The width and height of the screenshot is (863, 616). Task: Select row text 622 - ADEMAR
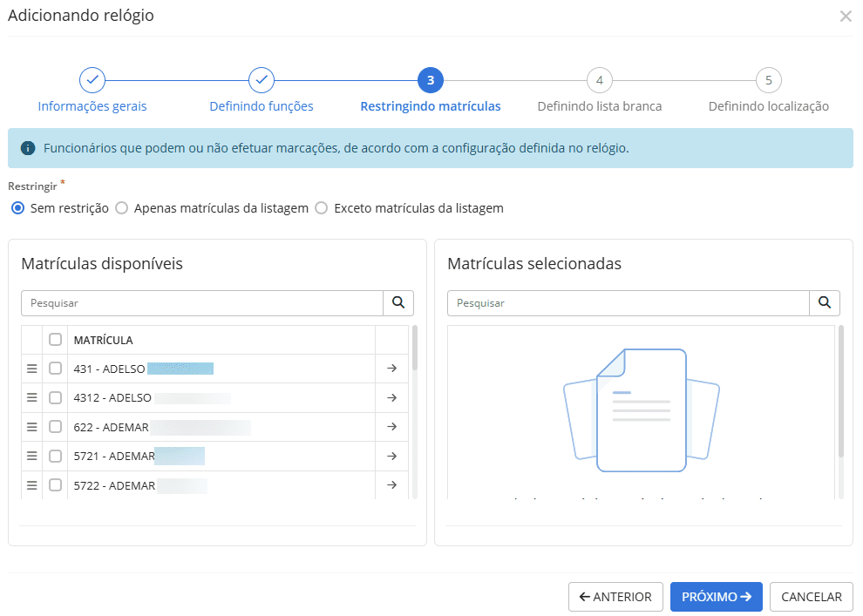[x=112, y=427]
